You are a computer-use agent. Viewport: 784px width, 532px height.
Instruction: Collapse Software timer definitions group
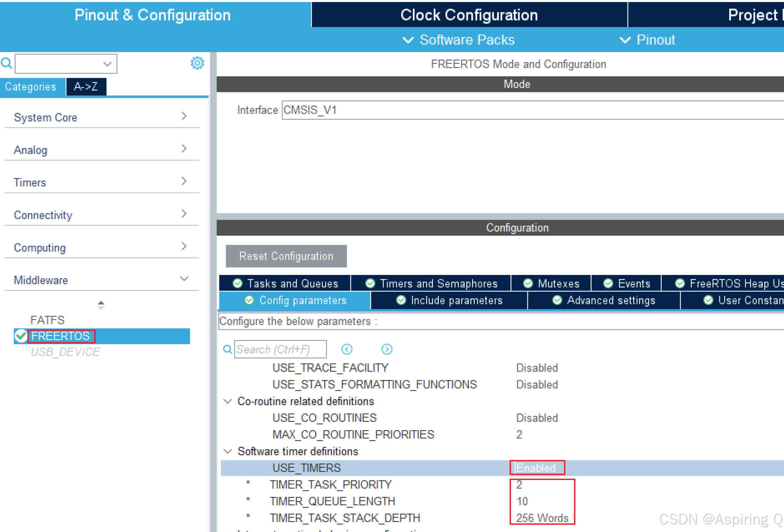pos(228,451)
